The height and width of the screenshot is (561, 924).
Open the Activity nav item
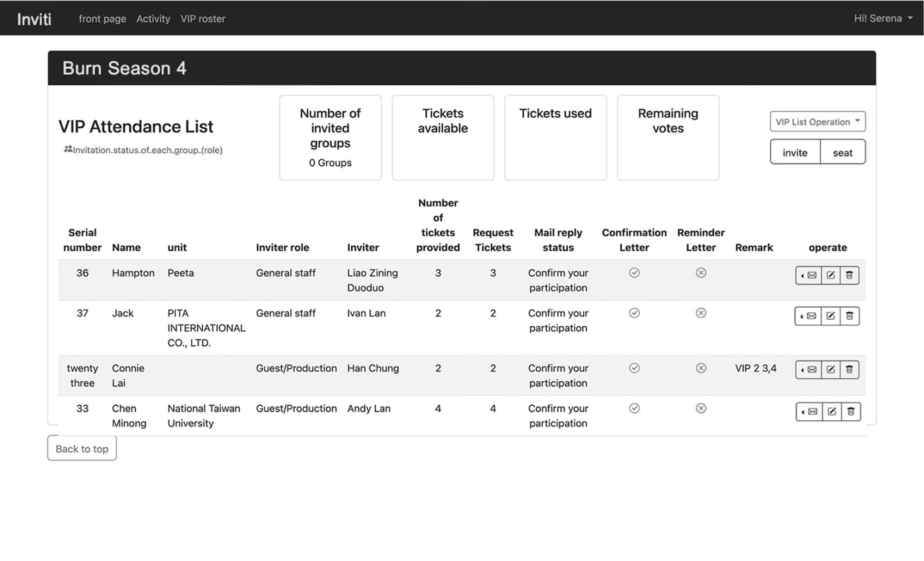[x=153, y=19]
